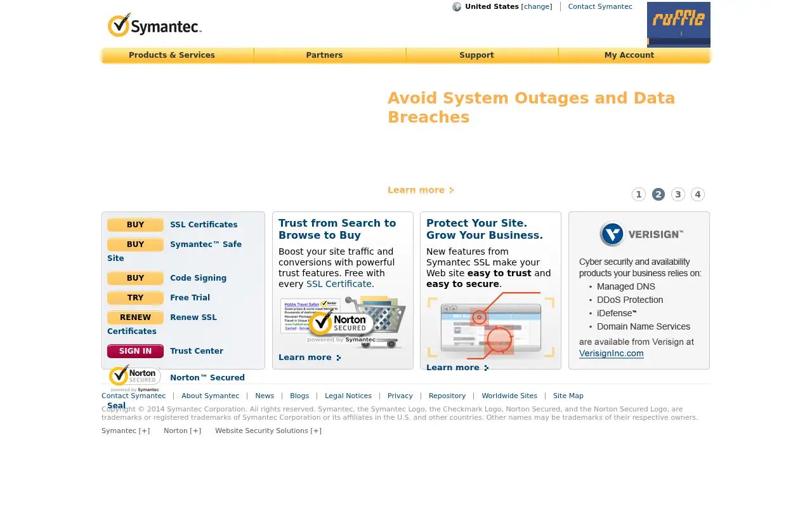Open the Worldwide Sites footer link
This screenshot has height=508, width=812.
[509, 396]
